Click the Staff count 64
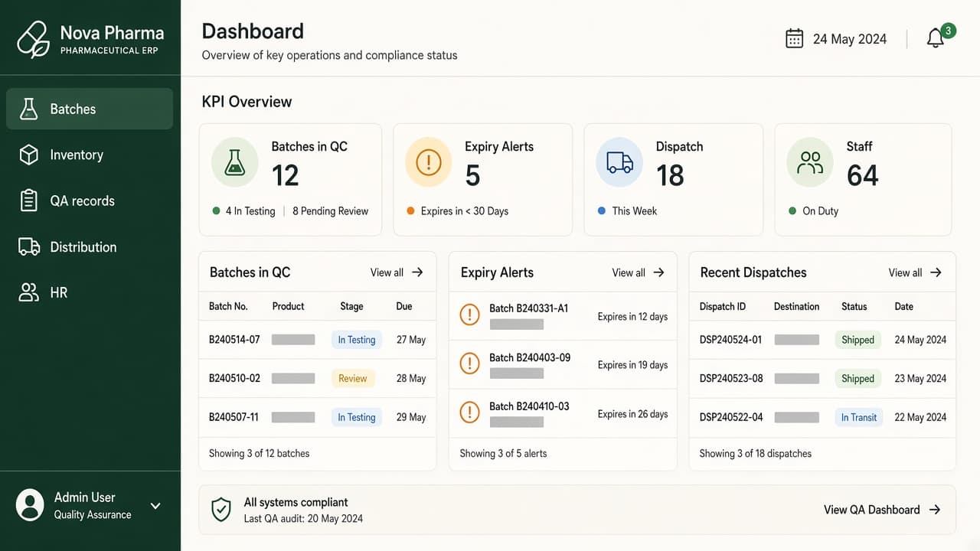This screenshot has width=980, height=551. tap(863, 176)
